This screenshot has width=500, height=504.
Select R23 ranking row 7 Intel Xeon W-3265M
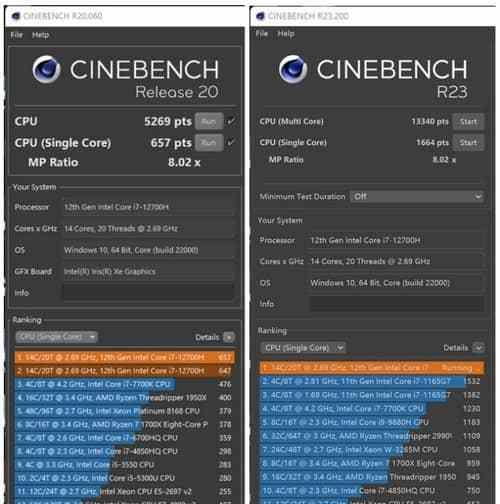(372, 450)
